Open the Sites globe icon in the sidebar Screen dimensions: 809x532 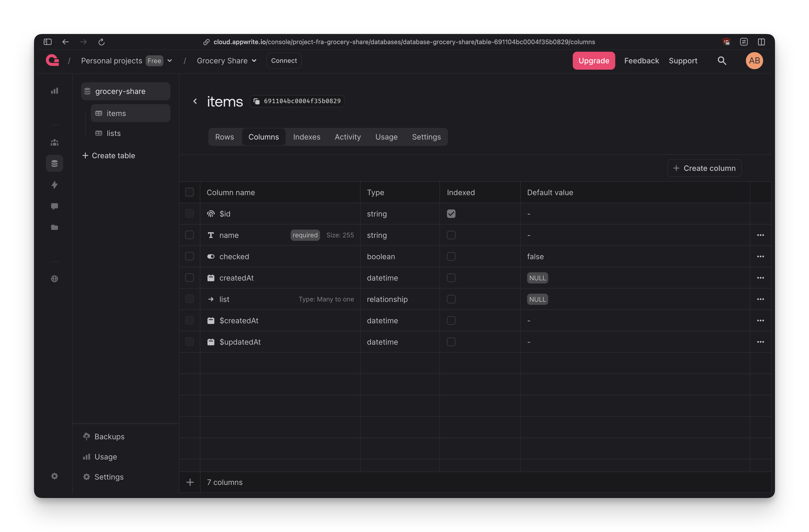pos(54,279)
